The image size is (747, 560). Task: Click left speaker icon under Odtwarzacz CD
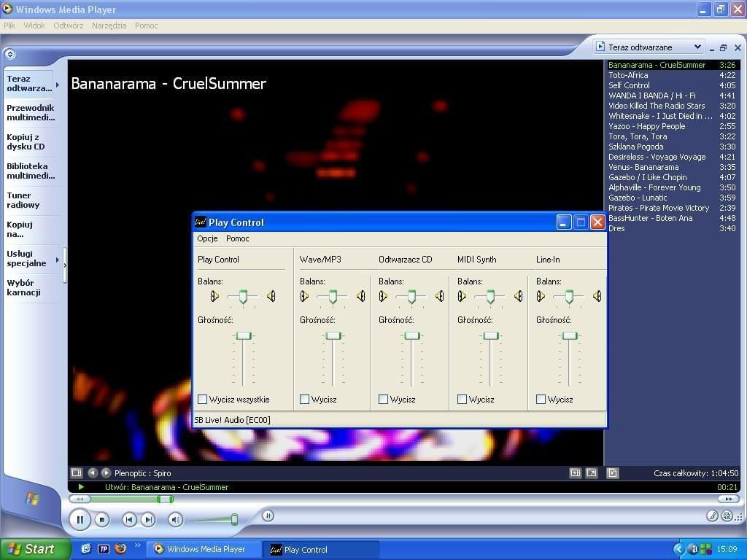tap(383, 296)
